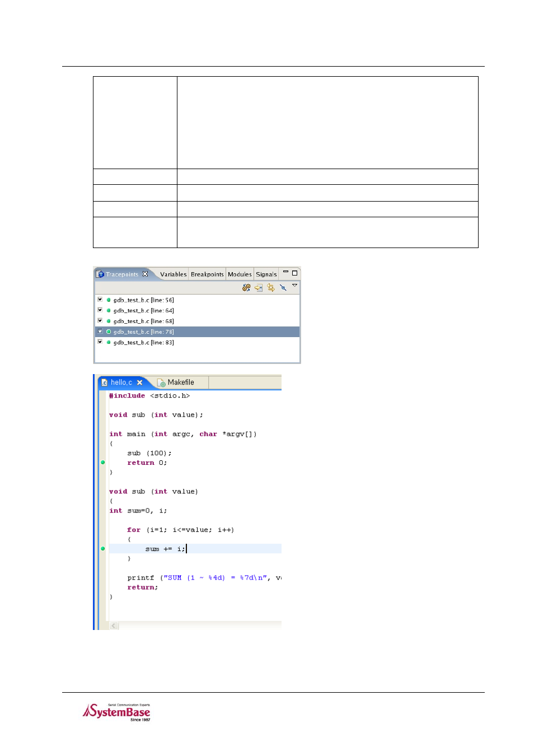Screen dimensions: 534x756
Task: Maximize the Tracepoints view panel
Action: tap(294, 273)
